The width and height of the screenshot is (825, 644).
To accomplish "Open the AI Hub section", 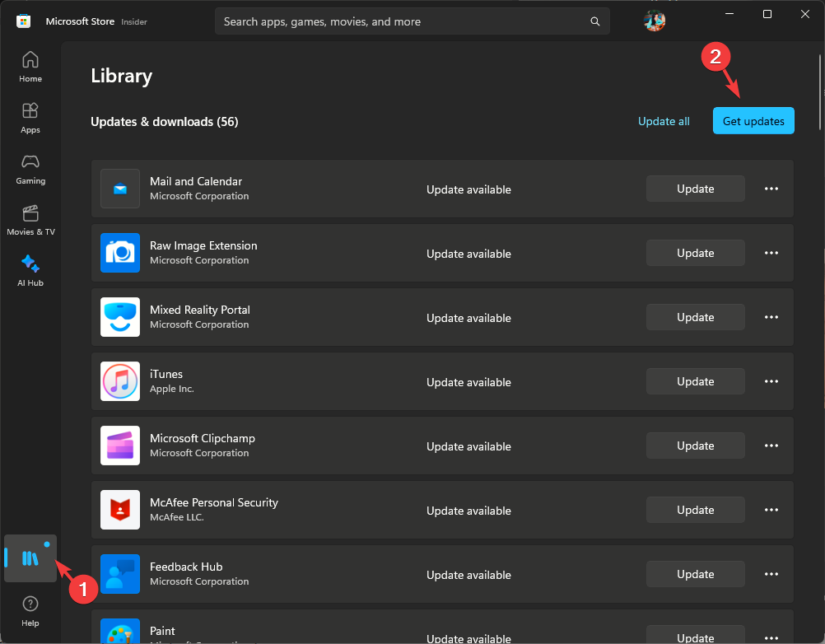I will point(30,271).
